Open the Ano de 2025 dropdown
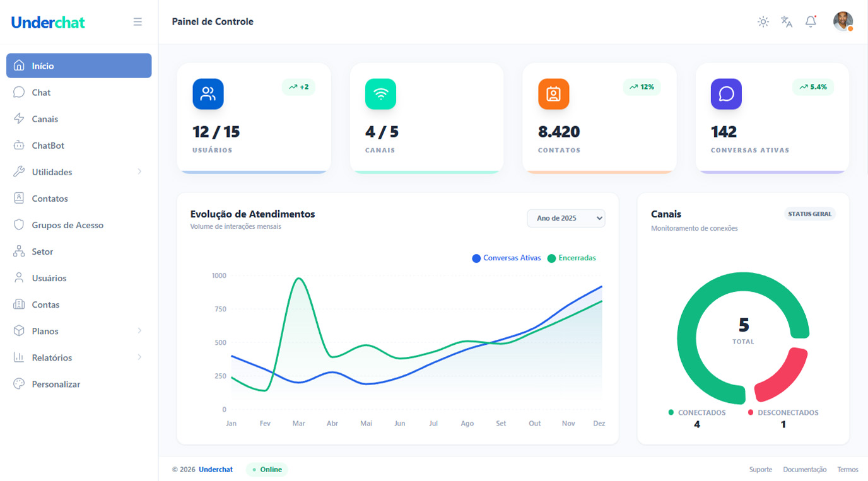Image resolution: width=868 pixels, height=481 pixels. [566, 218]
